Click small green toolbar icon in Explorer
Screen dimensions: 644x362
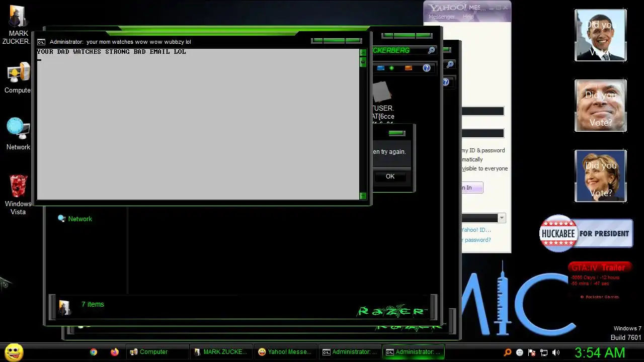[392, 68]
